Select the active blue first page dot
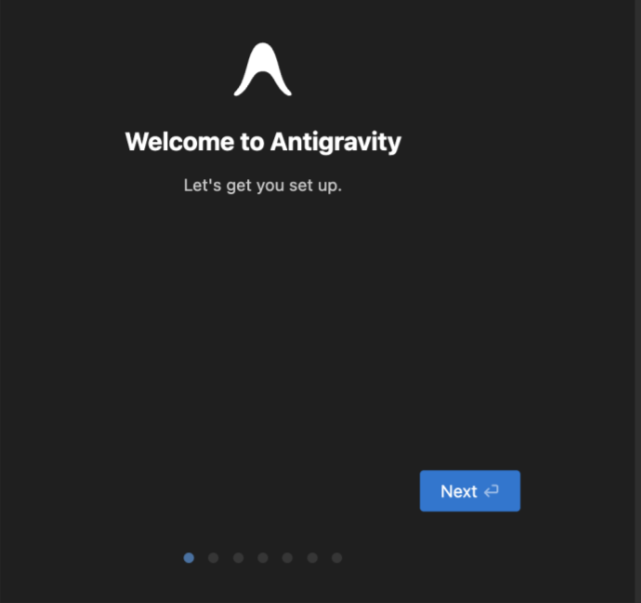 [188, 558]
